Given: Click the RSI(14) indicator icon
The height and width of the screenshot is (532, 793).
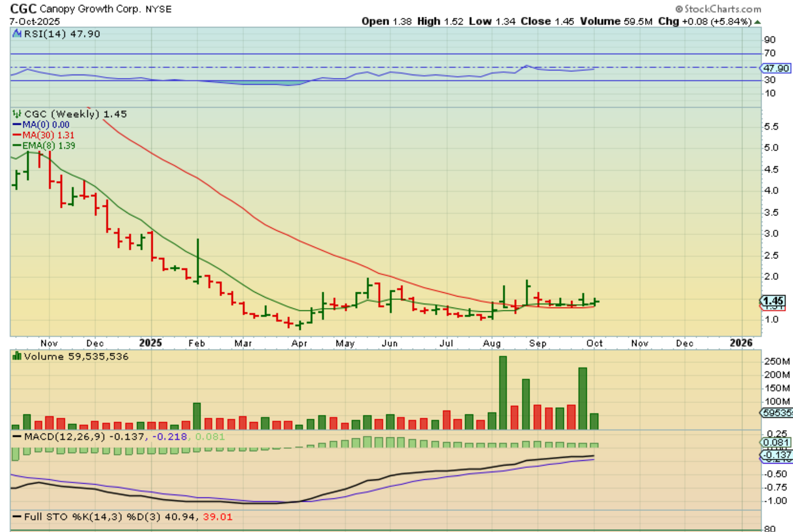Looking at the screenshot, I should [x=17, y=34].
